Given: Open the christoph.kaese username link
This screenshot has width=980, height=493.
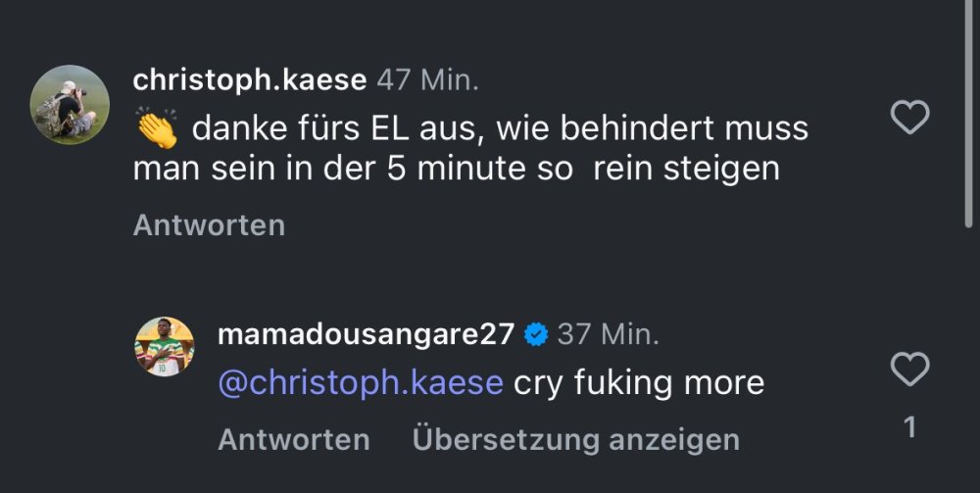Looking at the screenshot, I should (250, 80).
